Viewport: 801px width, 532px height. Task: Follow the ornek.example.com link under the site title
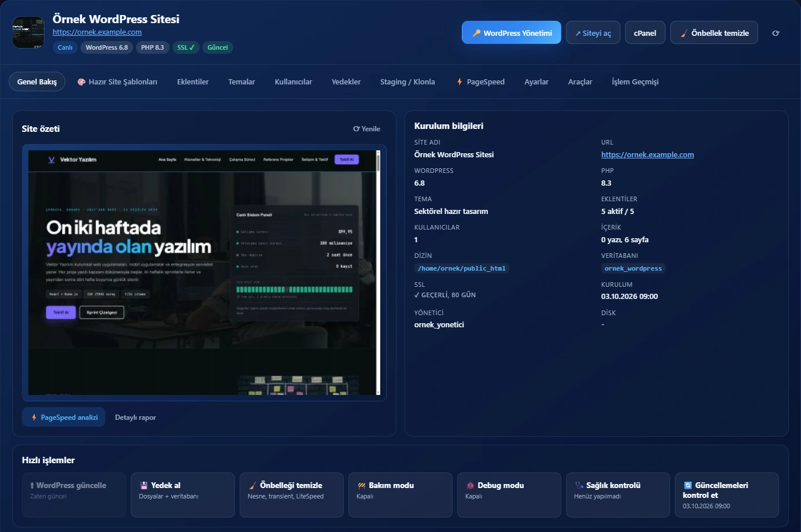(x=97, y=32)
